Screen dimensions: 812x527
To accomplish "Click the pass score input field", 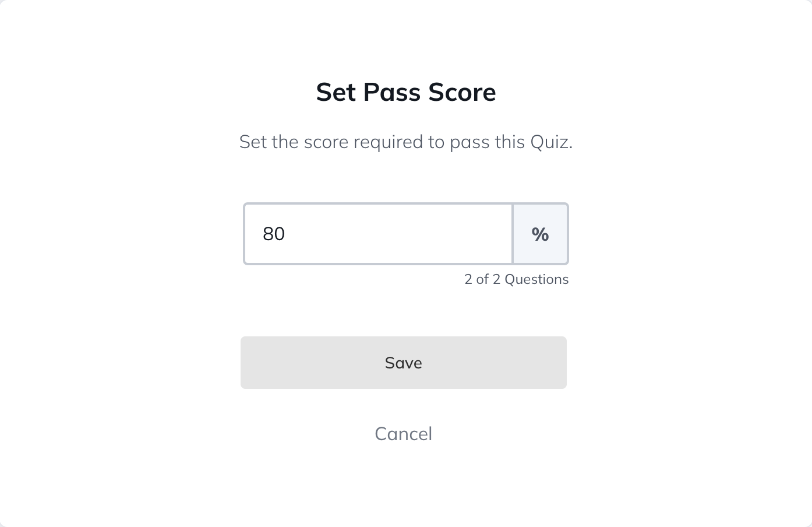I will 379,234.
